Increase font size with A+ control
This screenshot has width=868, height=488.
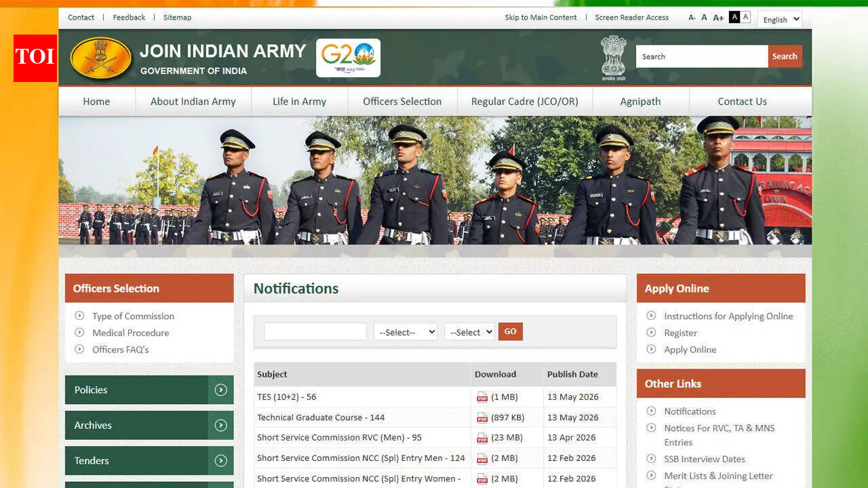pyautogui.click(x=718, y=18)
